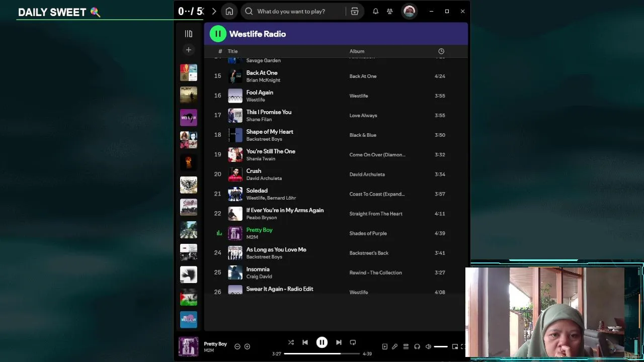Open album 'Shades of Purple'
The height and width of the screenshot is (362, 644).
[x=368, y=233]
